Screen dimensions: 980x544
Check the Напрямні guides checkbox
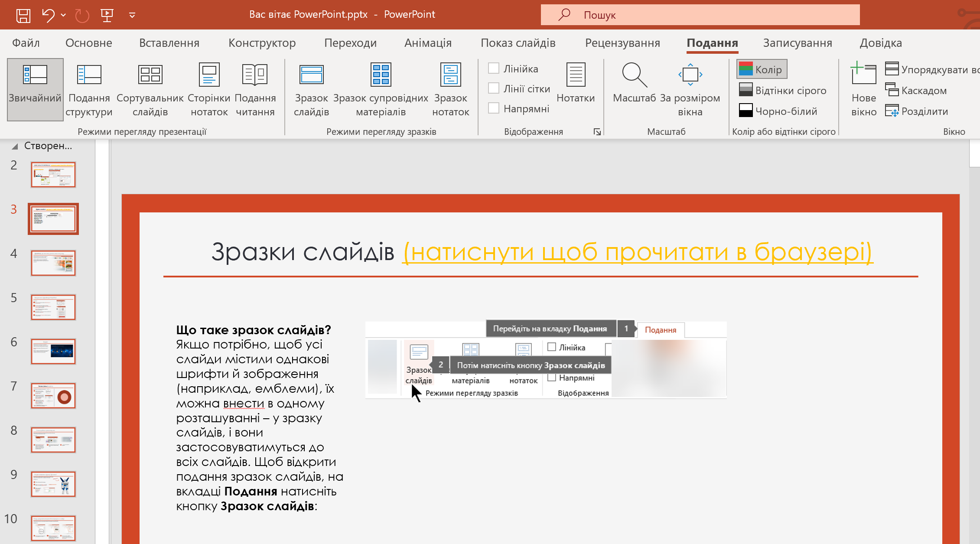point(494,108)
